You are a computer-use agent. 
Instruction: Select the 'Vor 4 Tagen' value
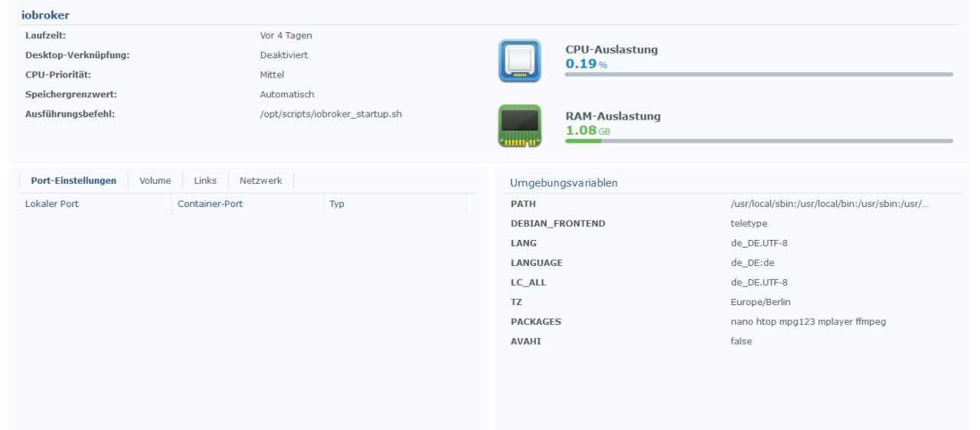(x=286, y=35)
